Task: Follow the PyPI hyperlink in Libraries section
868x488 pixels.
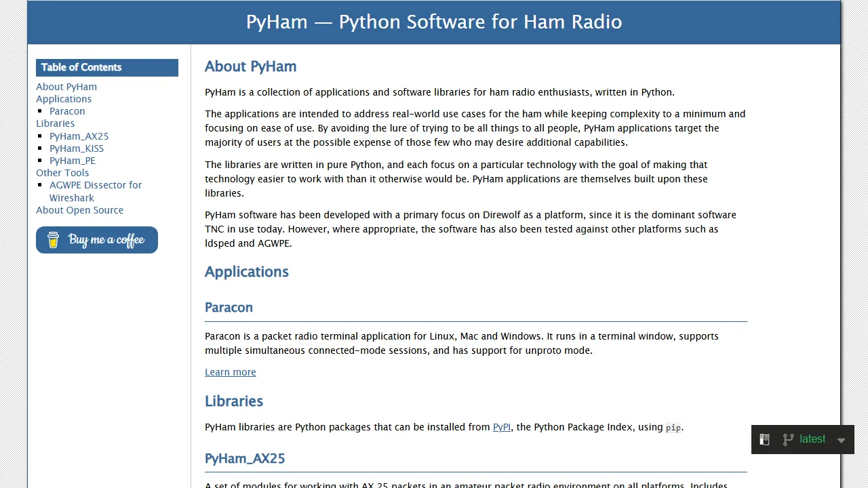Action: point(501,427)
